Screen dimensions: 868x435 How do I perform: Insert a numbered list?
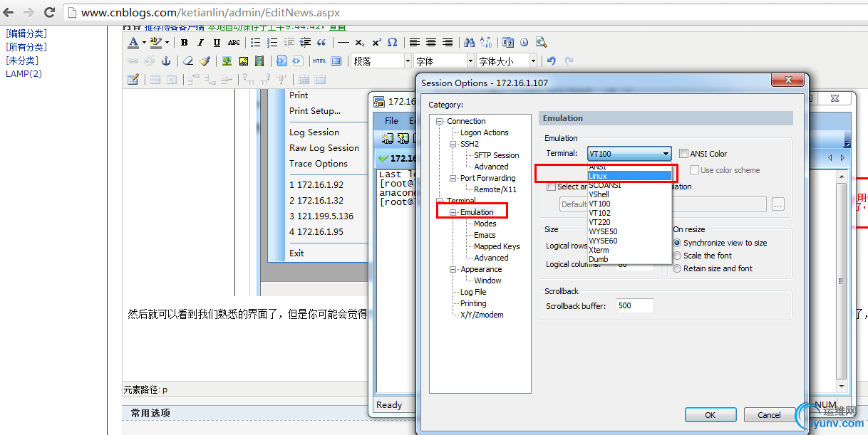pos(272,43)
